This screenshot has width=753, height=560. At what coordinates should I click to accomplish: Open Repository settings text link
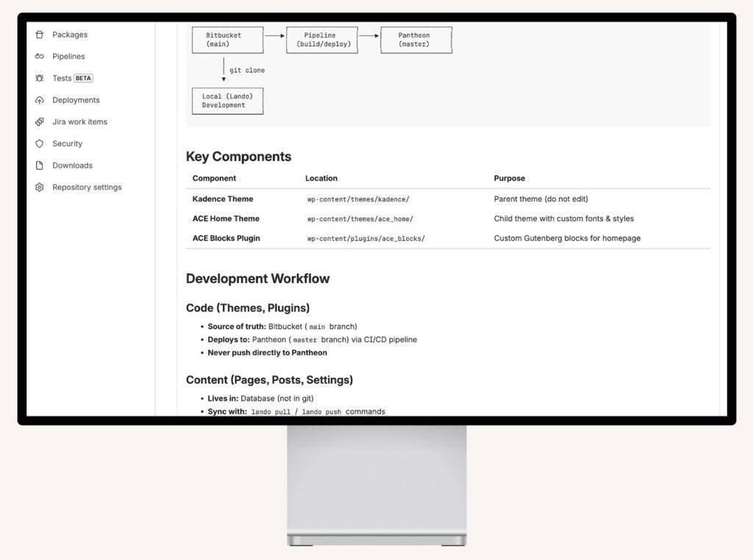(87, 187)
